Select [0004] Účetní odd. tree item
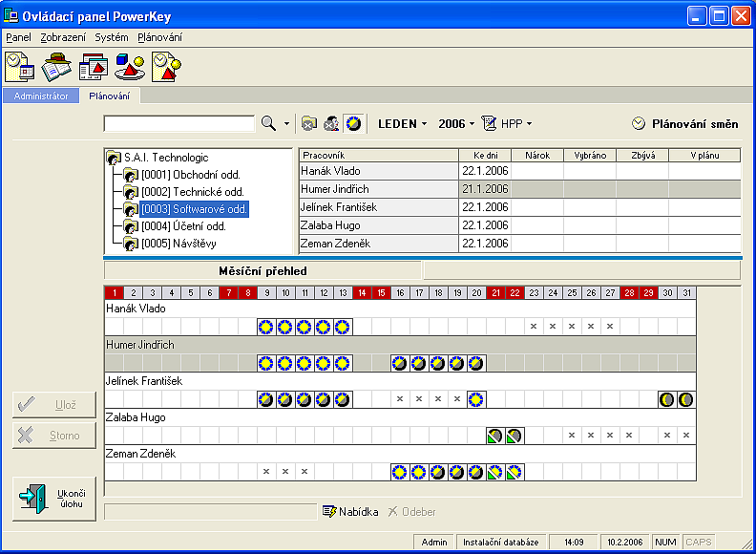 183,226
